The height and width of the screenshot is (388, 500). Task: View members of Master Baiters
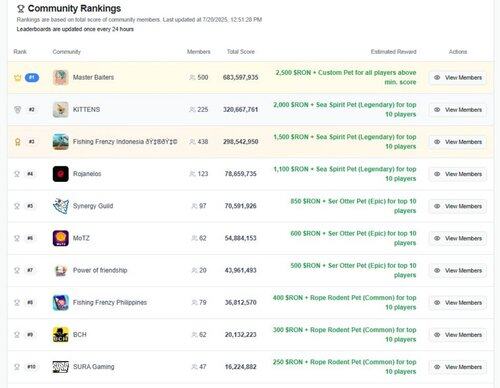tap(457, 78)
